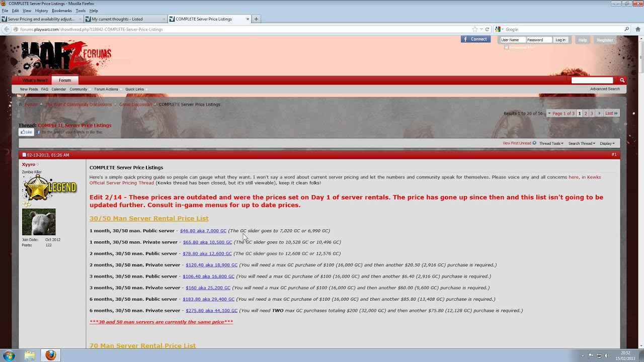Bookmark this page with the star icon
Viewport: 644px width, 362px height.
pyautogui.click(x=474, y=29)
